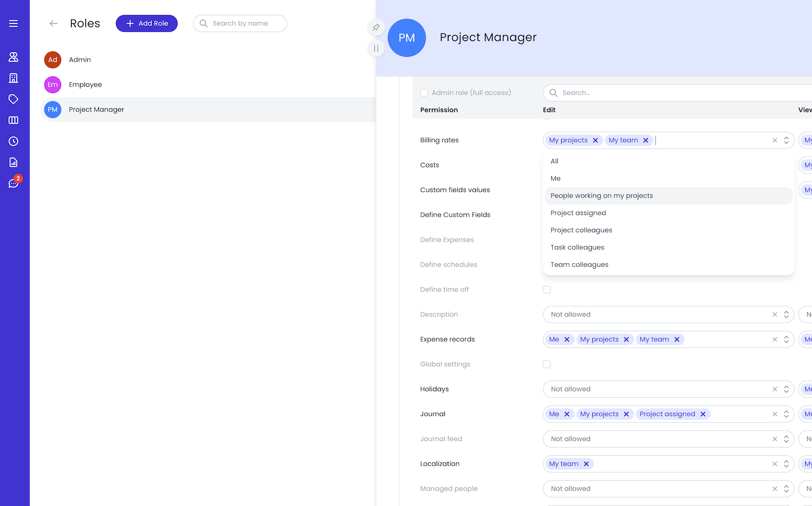Viewport: 812px width, 506px height.
Task: Click the Define schedules label
Action: point(449,265)
